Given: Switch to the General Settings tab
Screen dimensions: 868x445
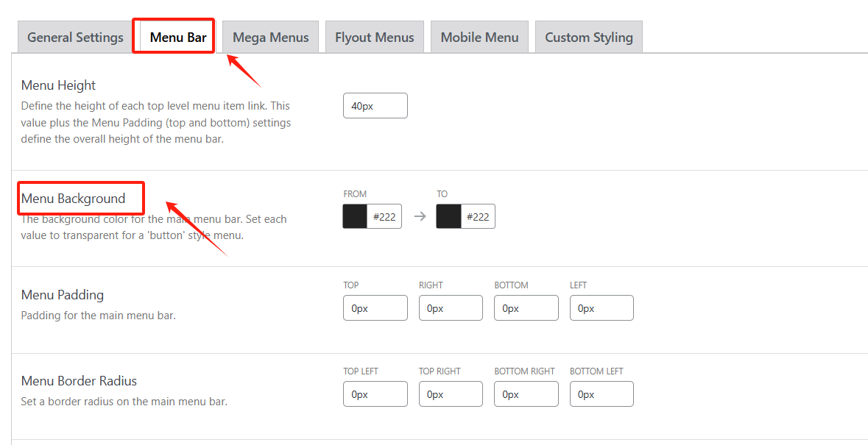Looking at the screenshot, I should click(74, 37).
